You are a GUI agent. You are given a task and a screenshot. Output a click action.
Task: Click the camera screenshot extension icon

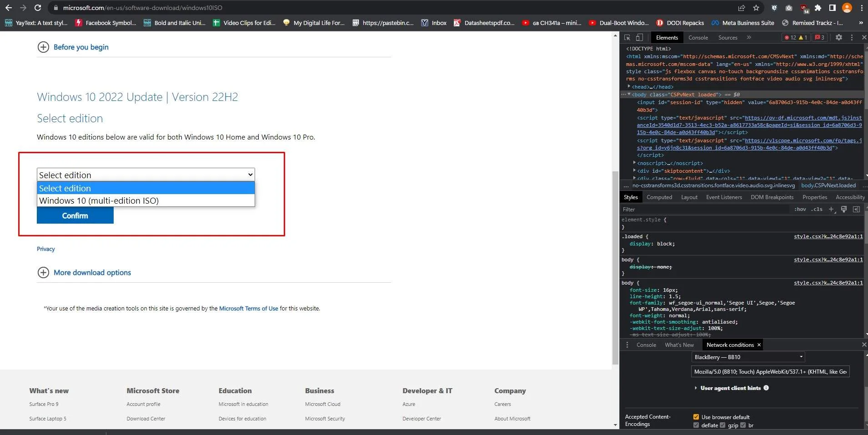(x=789, y=8)
